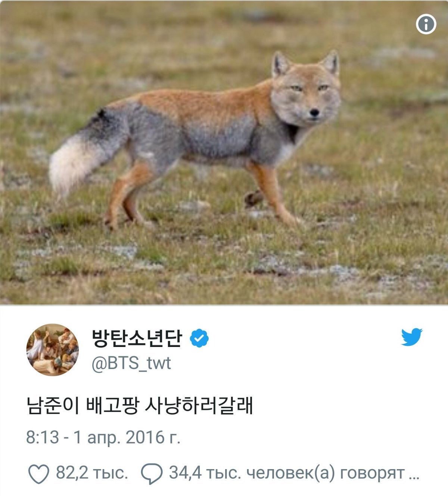Click the blue Twitter bird logo
Image resolution: width=448 pixels, height=496 pixels.
tap(412, 337)
